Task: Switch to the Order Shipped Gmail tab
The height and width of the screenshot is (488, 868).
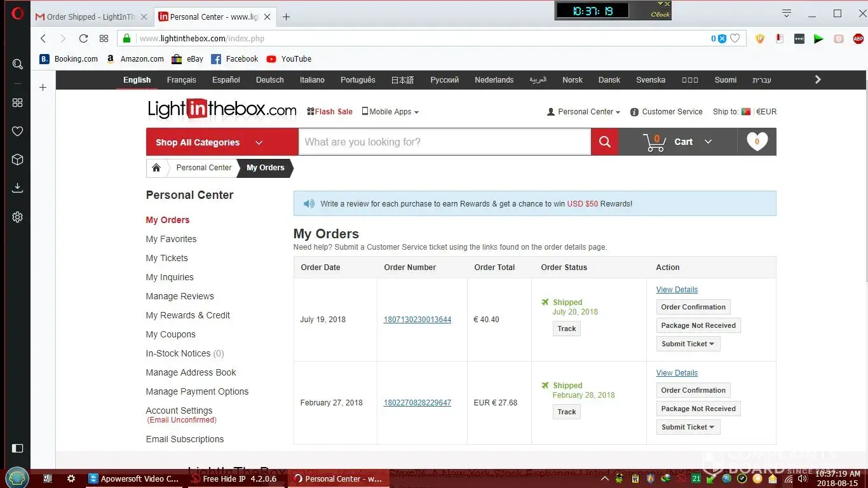Action: (x=92, y=17)
